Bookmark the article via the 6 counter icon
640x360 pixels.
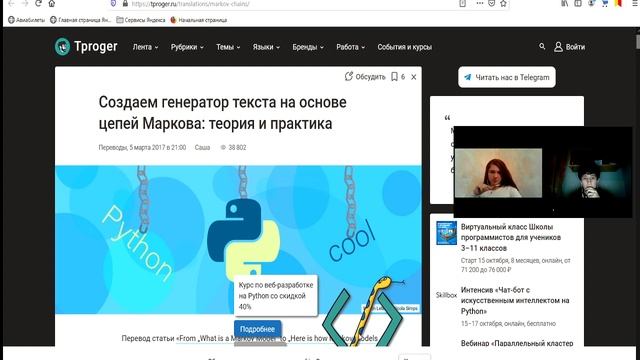(x=398, y=76)
